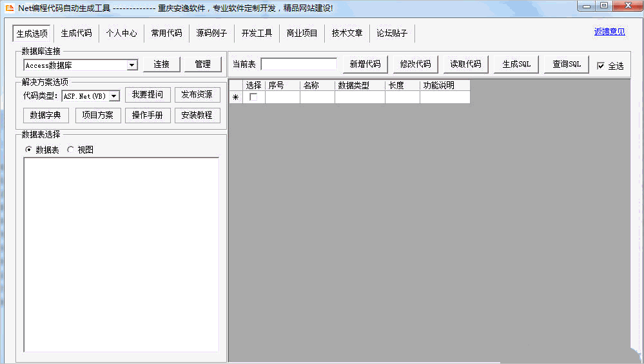Image resolution: width=644 pixels, height=364 pixels.
Task: Click the empty table list box
Action: pyautogui.click(x=121, y=254)
